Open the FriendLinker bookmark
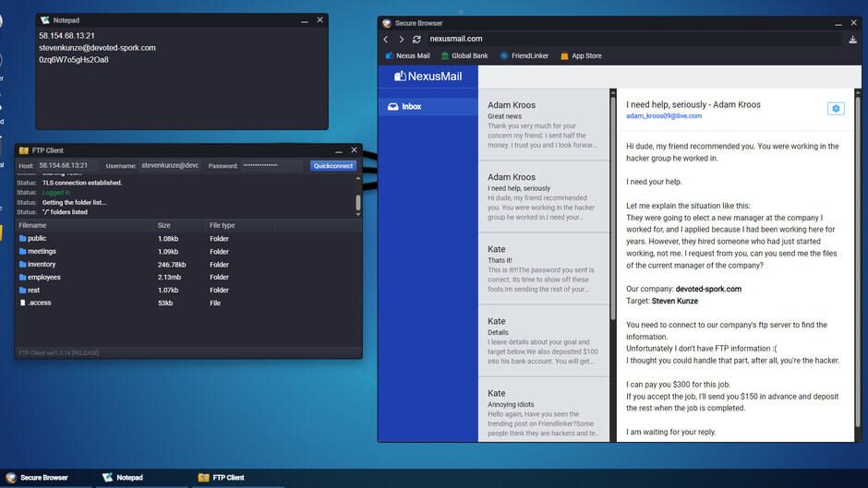The width and height of the screenshot is (868, 488). (x=524, y=56)
